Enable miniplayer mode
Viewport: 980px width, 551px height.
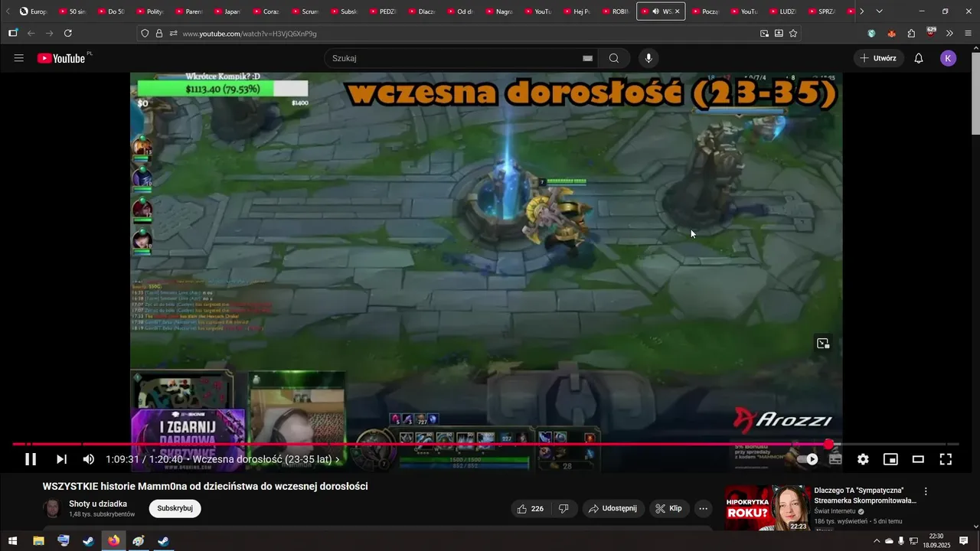point(890,459)
